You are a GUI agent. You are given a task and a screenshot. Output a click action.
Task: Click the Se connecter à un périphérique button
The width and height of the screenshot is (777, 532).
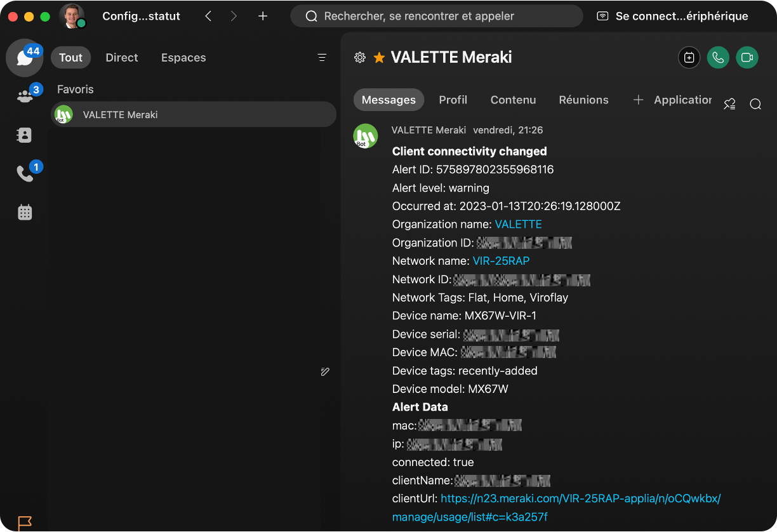click(x=674, y=16)
